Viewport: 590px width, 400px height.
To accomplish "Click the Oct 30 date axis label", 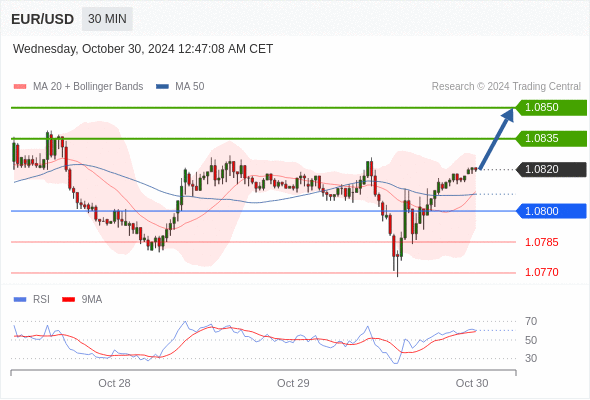I will tap(472, 383).
